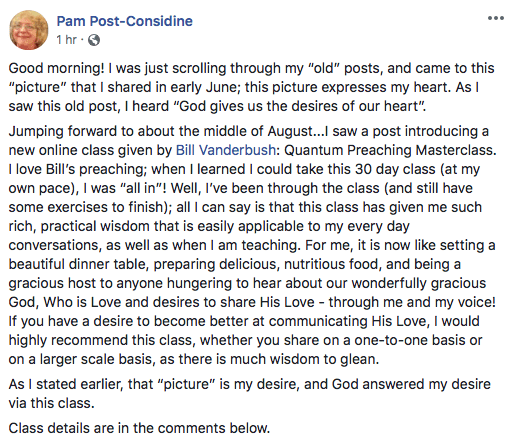This screenshot has height=441, width=505.
Task: Open the three-dot post options menu
Action: pos(495,18)
